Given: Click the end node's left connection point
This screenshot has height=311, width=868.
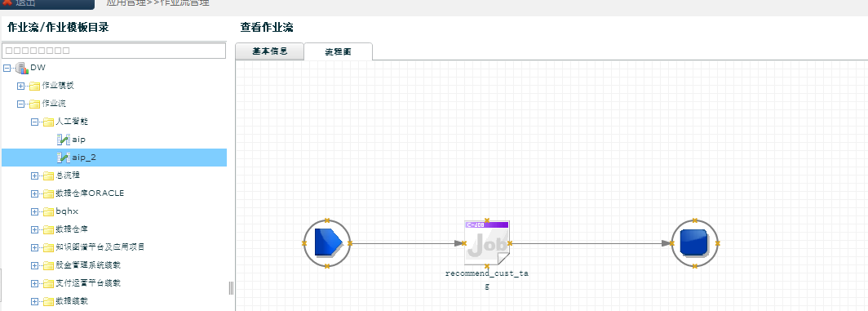Looking at the screenshot, I should [x=671, y=243].
